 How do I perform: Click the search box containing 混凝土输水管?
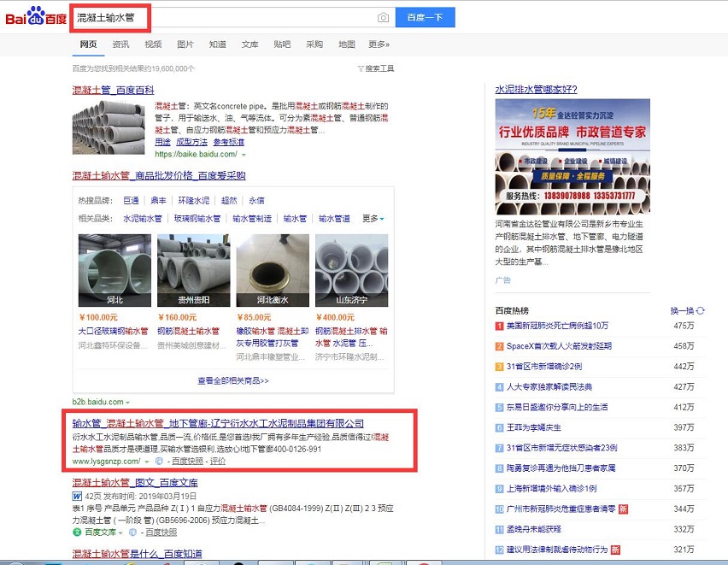pos(232,18)
